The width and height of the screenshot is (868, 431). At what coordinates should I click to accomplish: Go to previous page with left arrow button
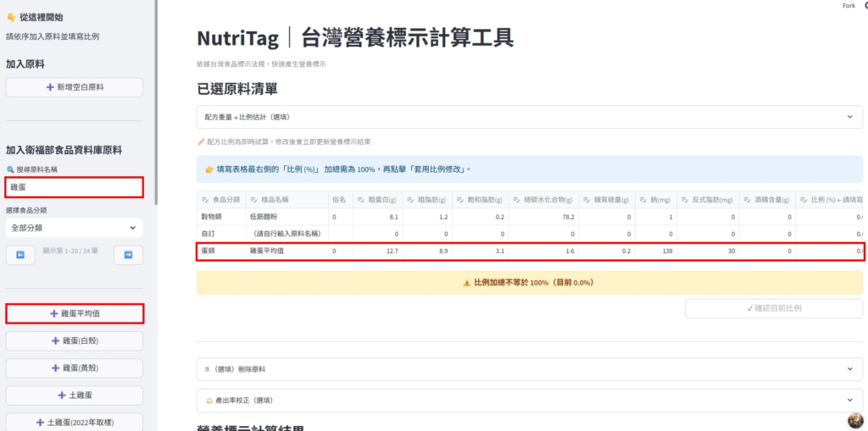(20, 255)
